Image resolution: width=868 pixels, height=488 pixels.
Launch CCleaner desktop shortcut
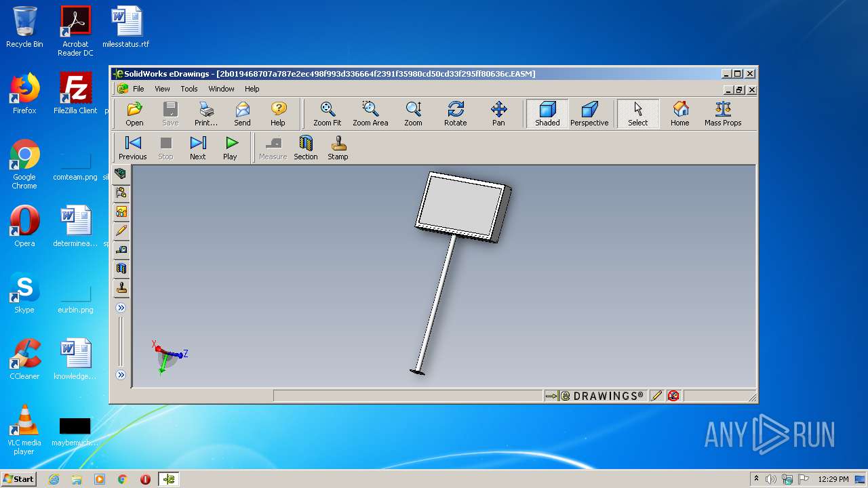(24, 359)
